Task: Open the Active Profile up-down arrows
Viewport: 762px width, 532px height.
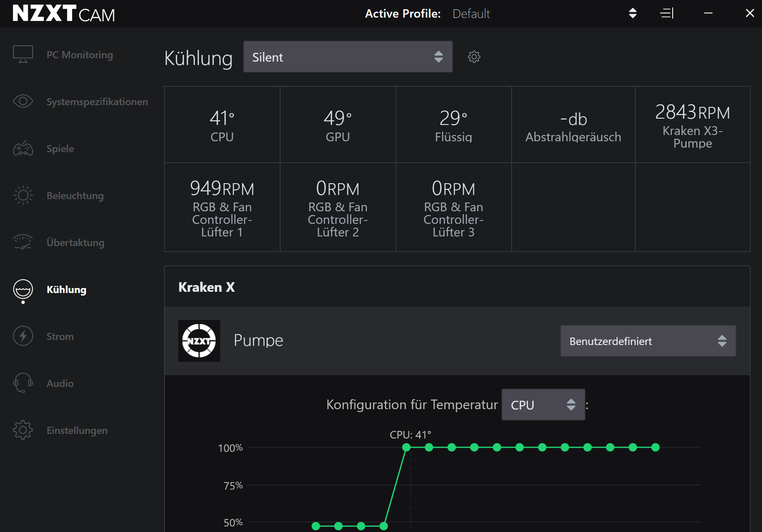Action: [x=633, y=13]
